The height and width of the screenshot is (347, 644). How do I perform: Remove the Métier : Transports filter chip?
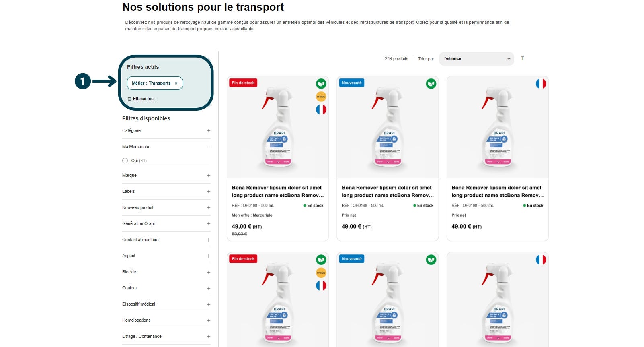pyautogui.click(x=176, y=83)
